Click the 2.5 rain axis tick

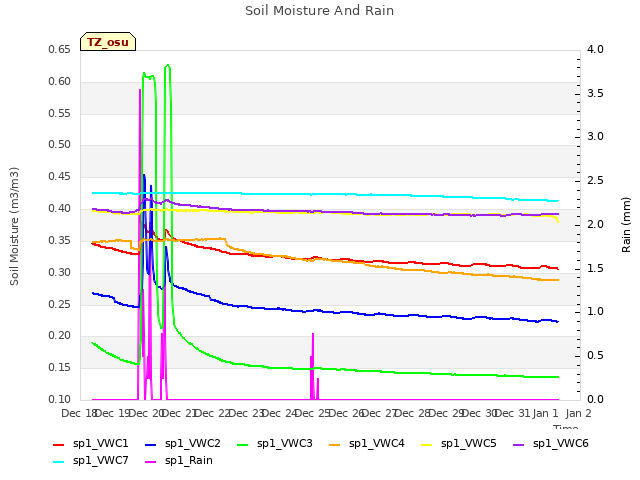click(x=595, y=180)
